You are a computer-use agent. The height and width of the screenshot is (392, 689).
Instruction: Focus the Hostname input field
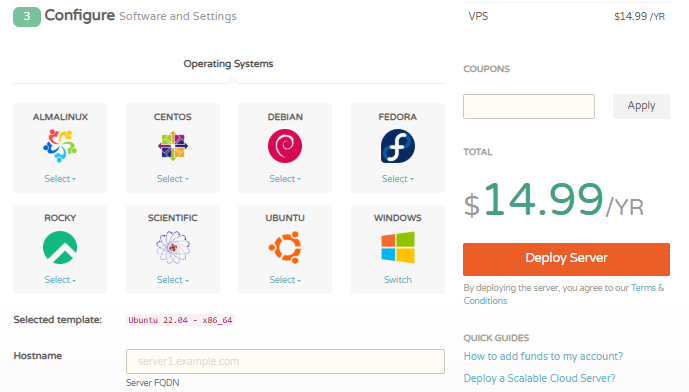(285, 361)
